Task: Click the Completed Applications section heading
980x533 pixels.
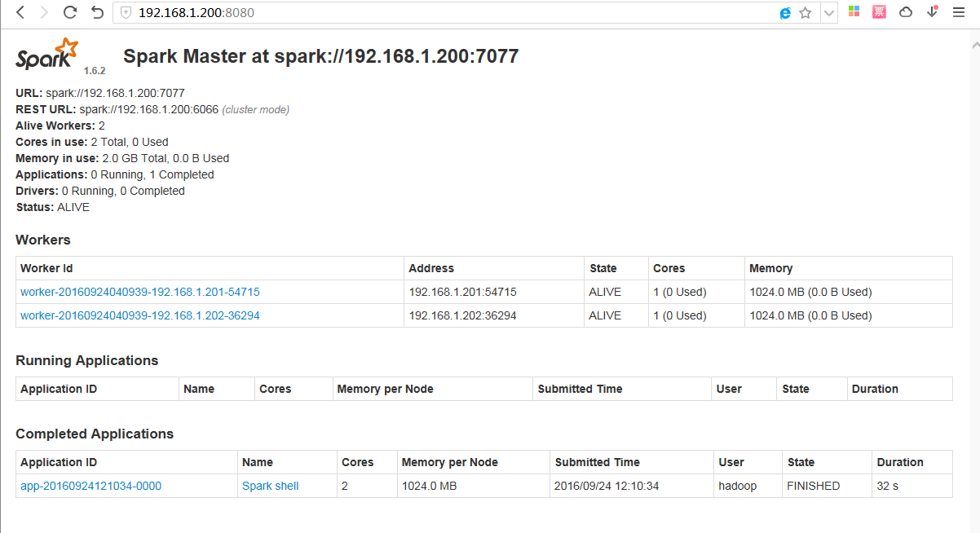Action: tap(95, 434)
